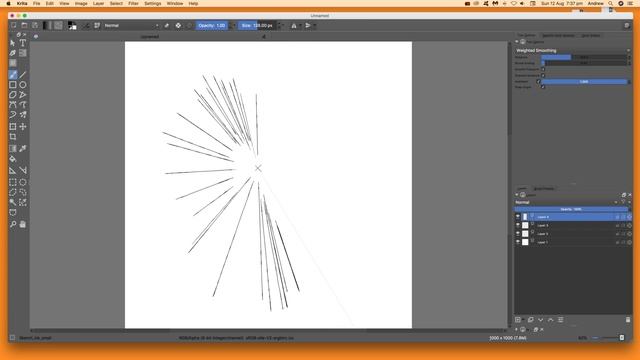Image resolution: width=640 pixels, height=360 pixels.
Task: Select the Polygon tool
Action: point(13,95)
